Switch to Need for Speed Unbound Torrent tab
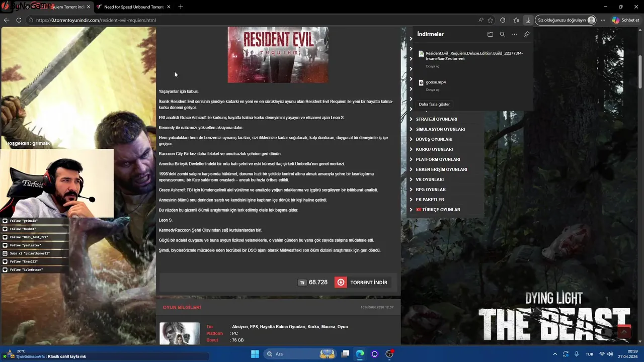Image resolution: width=644 pixels, height=362 pixels. 133,7
